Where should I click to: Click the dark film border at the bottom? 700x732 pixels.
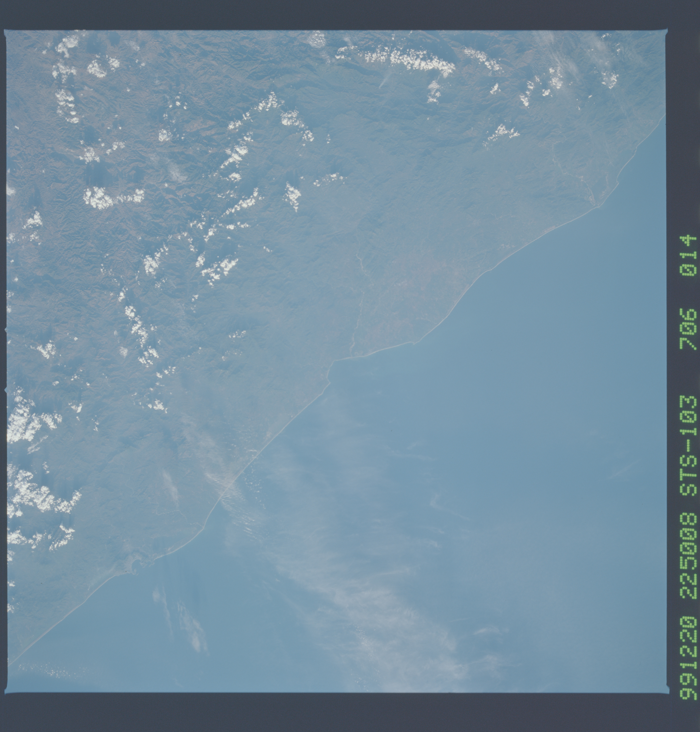pos(336,713)
